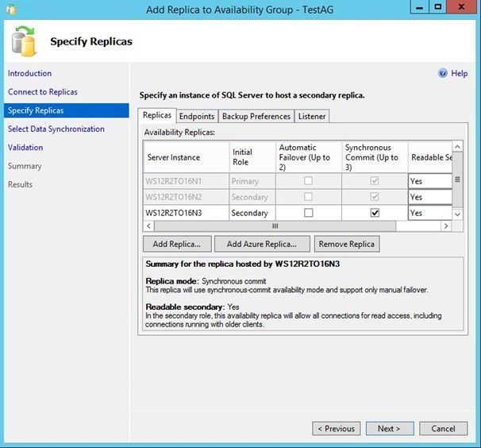Go to the Introduction wizard page
481x448 pixels.
pyautogui.click(x=29, y=73)
